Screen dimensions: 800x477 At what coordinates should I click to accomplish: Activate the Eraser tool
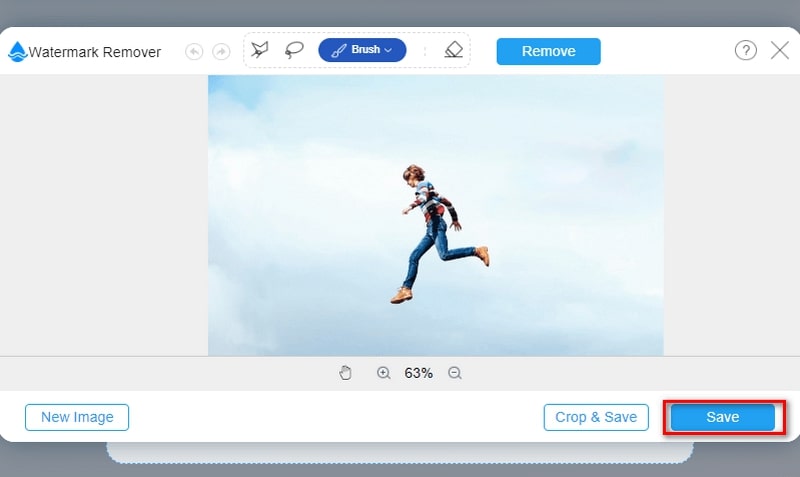tap(454, 50)
